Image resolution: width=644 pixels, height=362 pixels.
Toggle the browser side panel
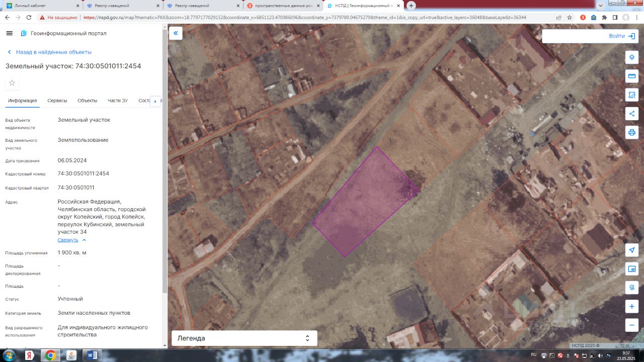[615, 17]
